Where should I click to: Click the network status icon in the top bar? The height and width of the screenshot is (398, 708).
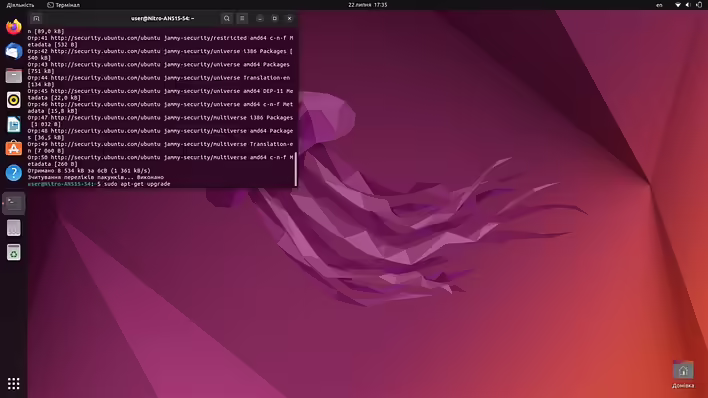coord(678,5)
